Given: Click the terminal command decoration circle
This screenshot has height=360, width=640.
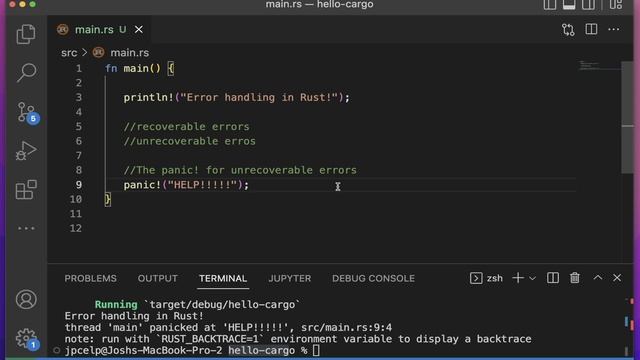Looking at the screenshot, I should [x=57, y=350].
